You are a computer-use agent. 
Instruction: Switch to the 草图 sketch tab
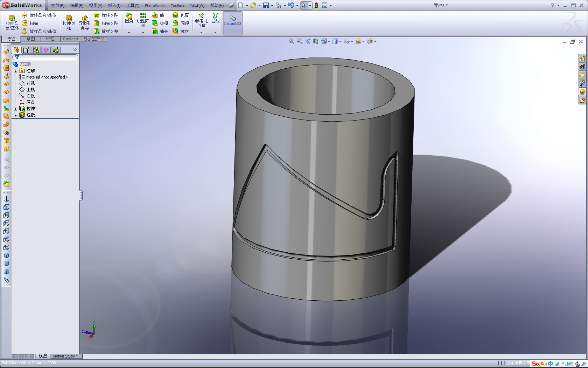tap(30, 39)
